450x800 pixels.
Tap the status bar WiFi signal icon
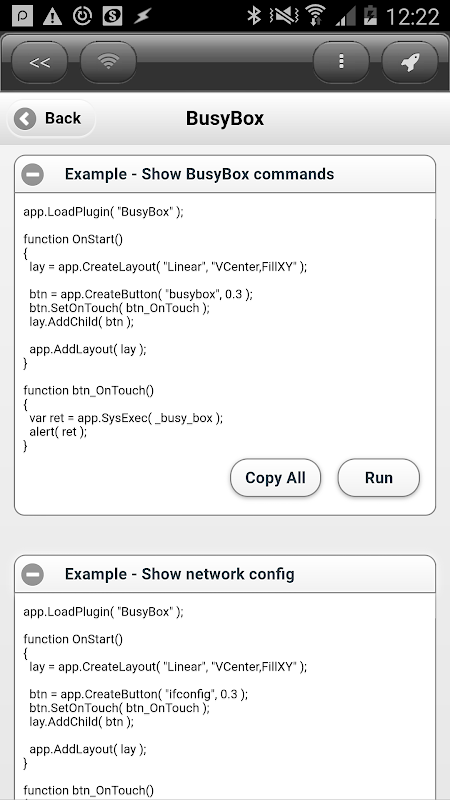(316, 16)
